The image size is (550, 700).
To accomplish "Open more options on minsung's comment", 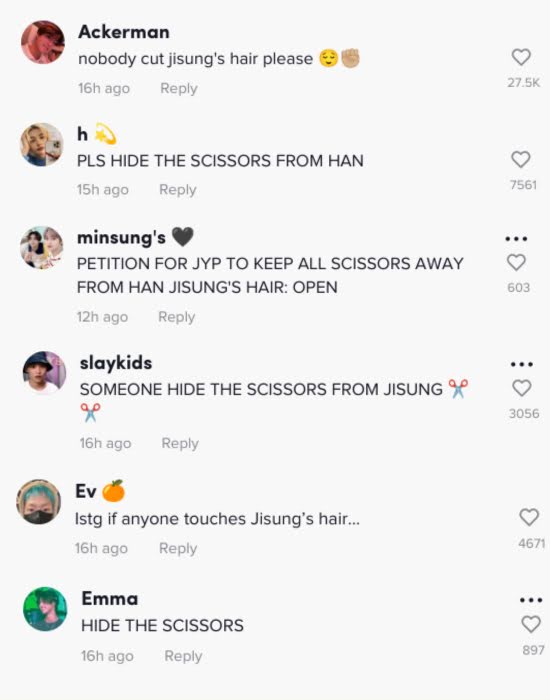I will point(517,239).
